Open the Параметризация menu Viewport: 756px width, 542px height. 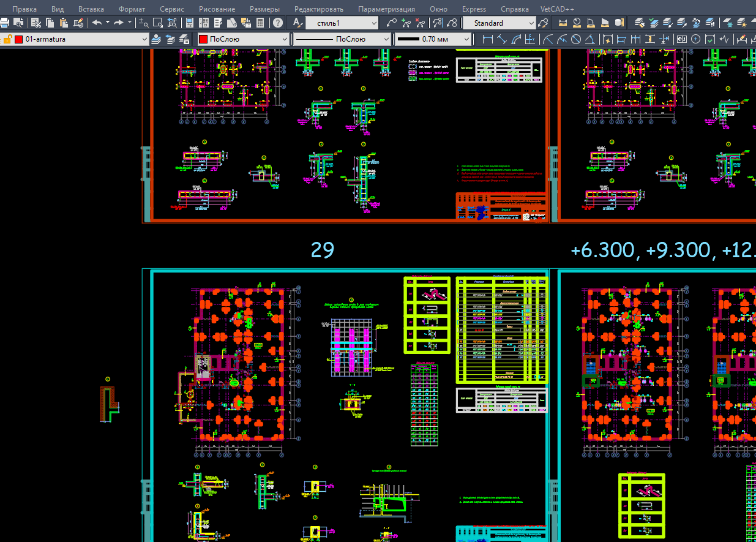tap(386, 9)
